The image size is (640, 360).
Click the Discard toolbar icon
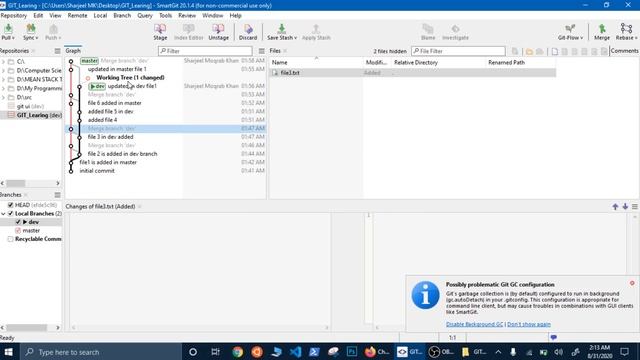click(248, 29)
